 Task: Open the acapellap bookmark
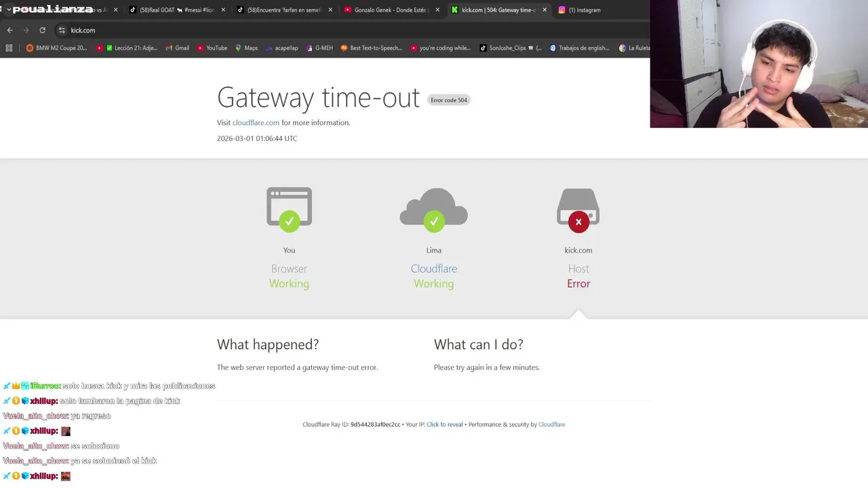pyautogui.click(x=281, y=48)
